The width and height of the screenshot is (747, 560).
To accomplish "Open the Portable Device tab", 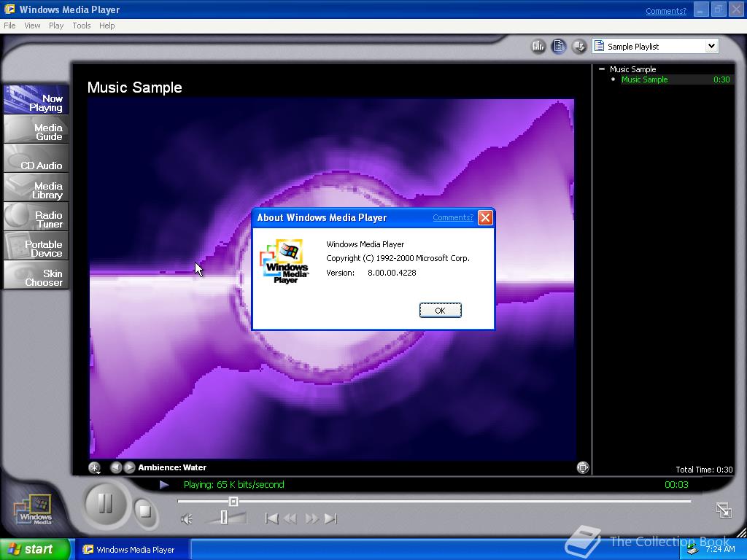I will tap(36, 246).
